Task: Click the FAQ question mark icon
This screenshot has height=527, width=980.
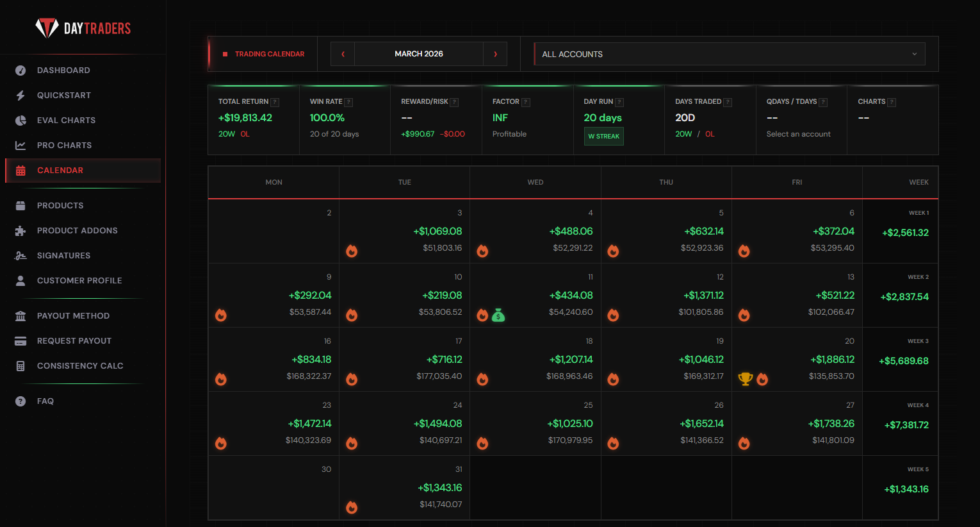Action: pyautogui.click(x=20, y=401)
